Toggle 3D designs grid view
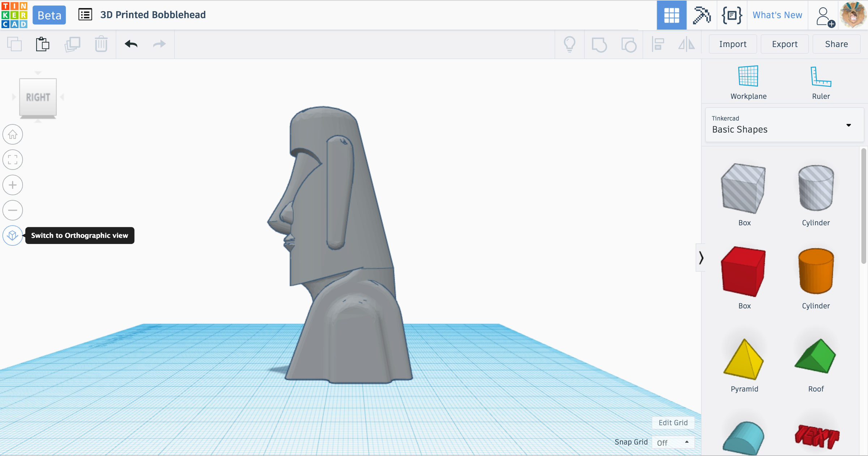 pyautogui.click(x=672, y=15)
